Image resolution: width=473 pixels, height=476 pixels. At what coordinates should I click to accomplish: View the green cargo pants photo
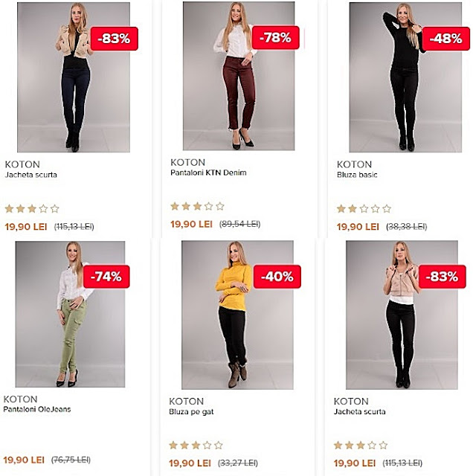pyautogui.click(x=70, y=314)
